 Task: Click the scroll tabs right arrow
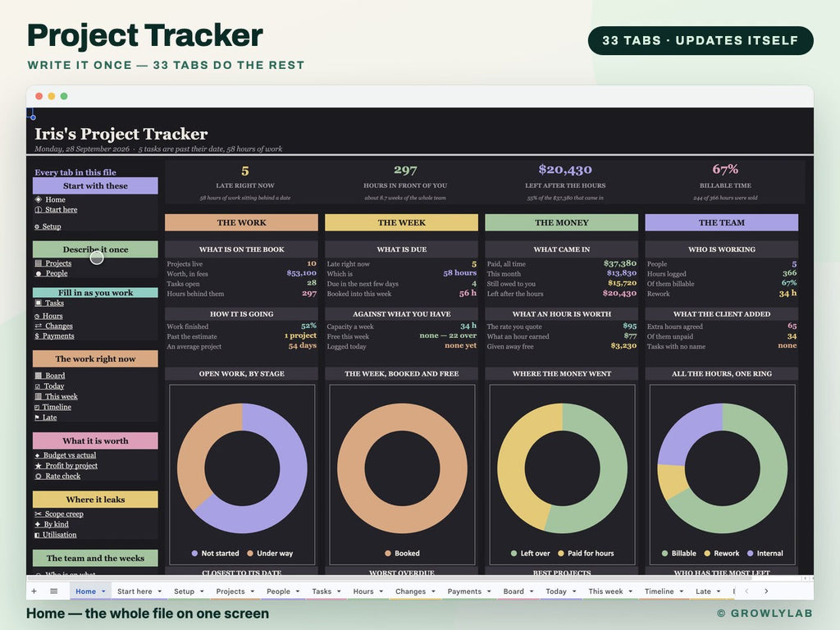point(766,591)
